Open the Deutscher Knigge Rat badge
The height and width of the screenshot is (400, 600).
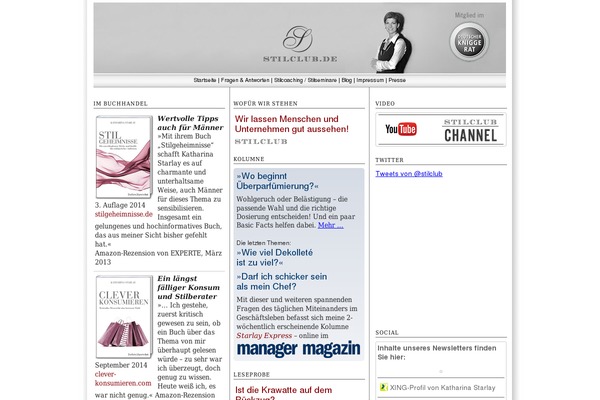[x=469, y=42]
